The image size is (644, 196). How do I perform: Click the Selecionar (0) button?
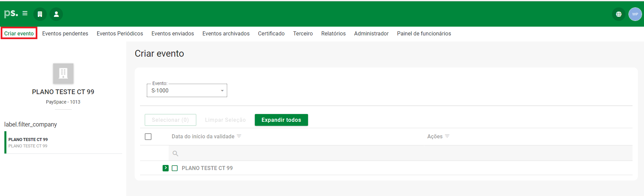(x=170, y=120)
